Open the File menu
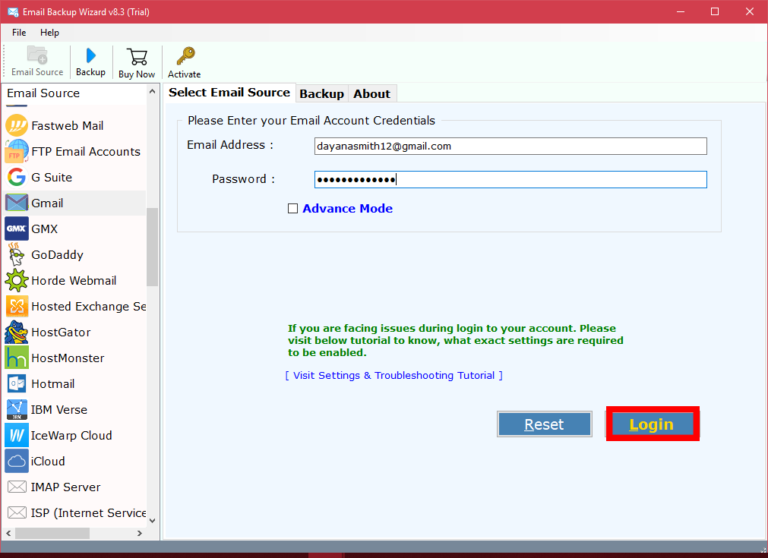 [19, 33]
